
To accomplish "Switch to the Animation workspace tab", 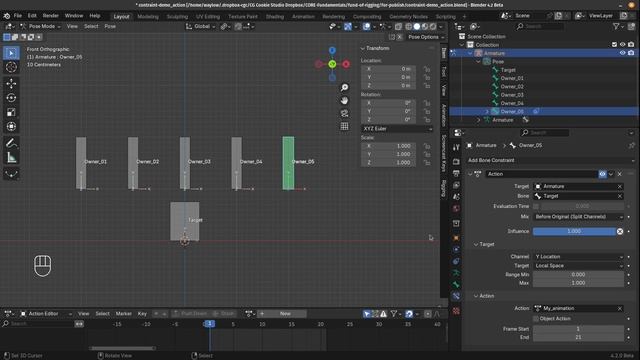I will 303,17.
